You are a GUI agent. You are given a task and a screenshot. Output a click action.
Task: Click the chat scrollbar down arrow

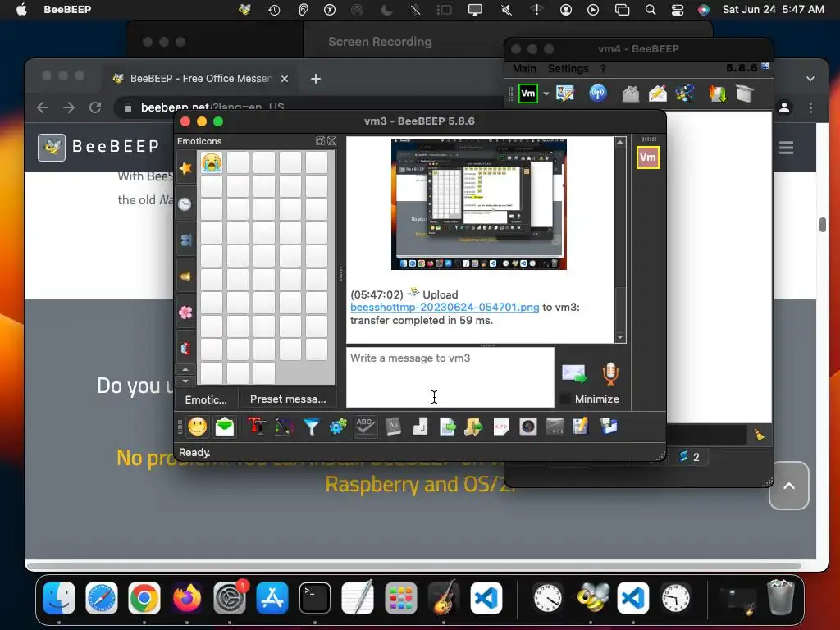point(620,337)
